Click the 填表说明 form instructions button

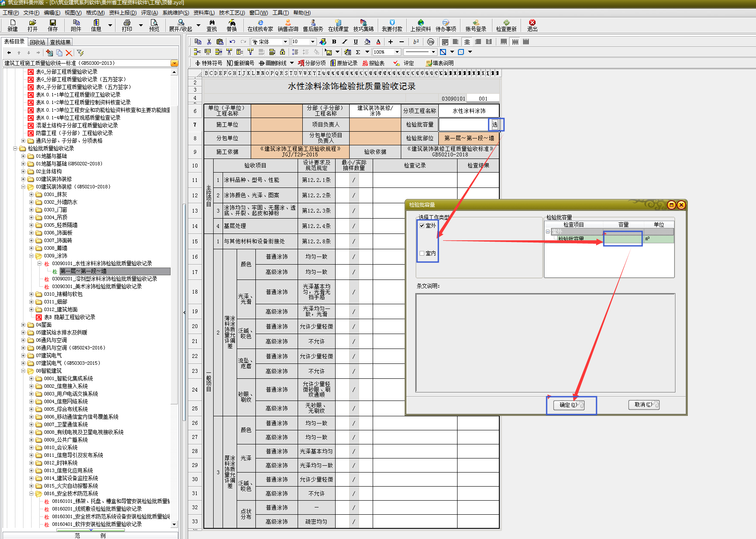click(440, 63)
